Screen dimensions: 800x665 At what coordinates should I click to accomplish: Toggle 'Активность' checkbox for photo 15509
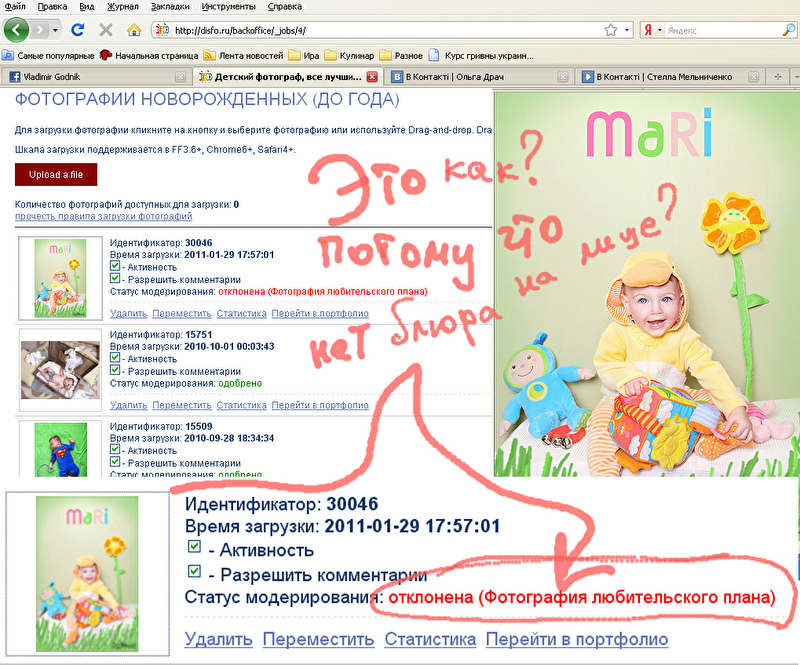(x=115, y=449)
